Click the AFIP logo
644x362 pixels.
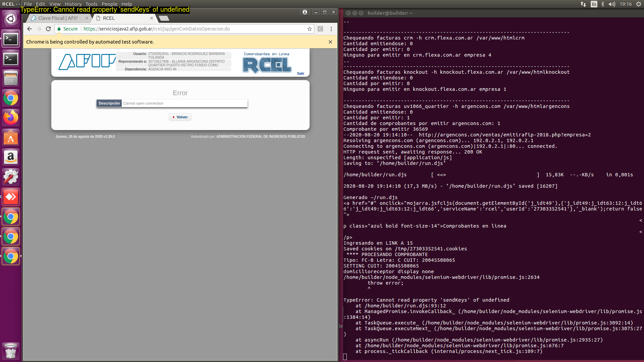[87, 62]
